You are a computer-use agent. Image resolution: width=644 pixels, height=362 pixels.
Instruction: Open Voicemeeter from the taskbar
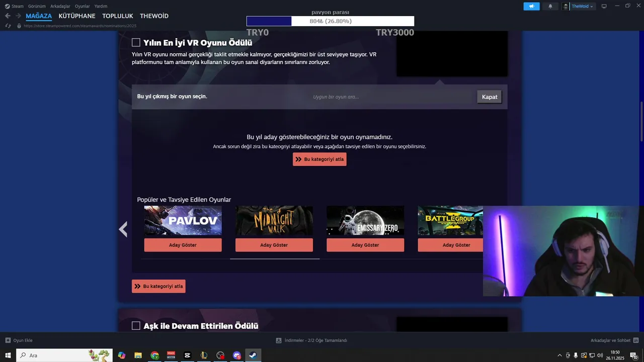coord(171,355)
